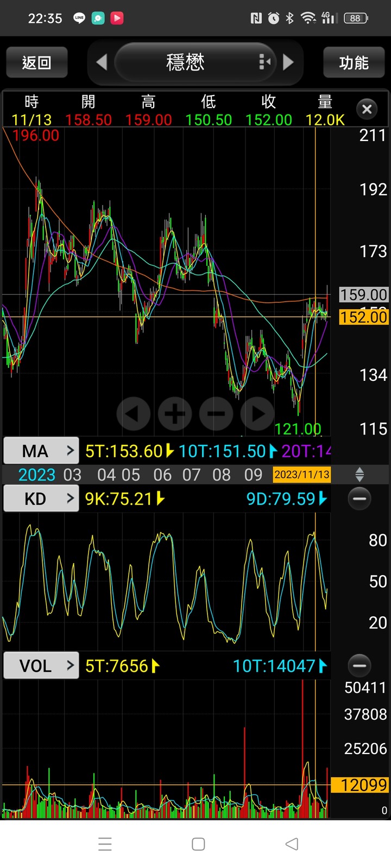Collapse the KD panel with minus button
Viewport: 391px width, 868px height.
360,499
